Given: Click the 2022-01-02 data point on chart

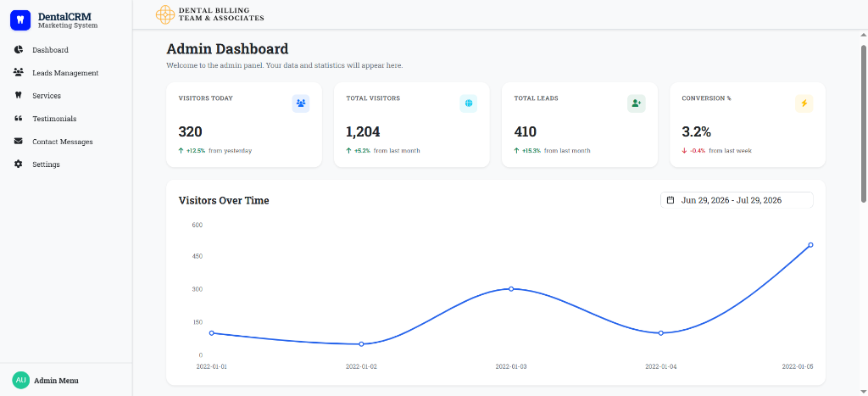Looking at the screenshot, I should coord(361,344).
